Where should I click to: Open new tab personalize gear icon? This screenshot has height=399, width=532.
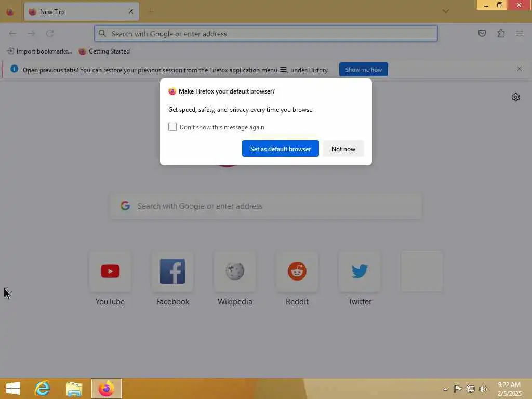[x=516, y=97]
